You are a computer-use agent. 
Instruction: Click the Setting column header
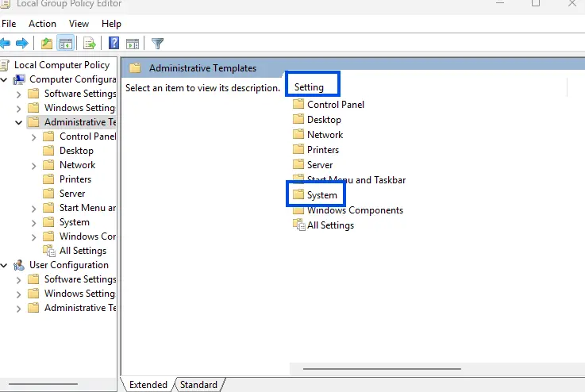pos(309,87)
